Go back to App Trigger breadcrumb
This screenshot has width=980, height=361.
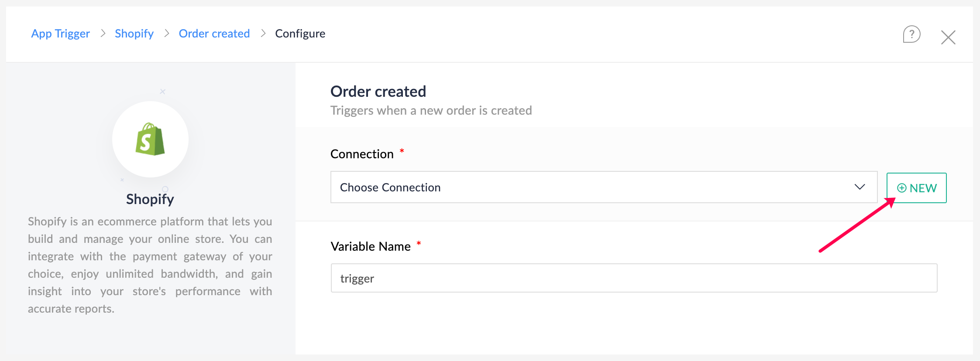[61, 34]
